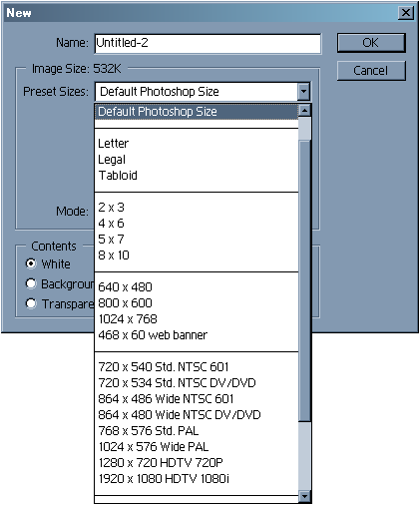420x505 pixels.
Task: Click the Name text field
Action: [208, 43]
